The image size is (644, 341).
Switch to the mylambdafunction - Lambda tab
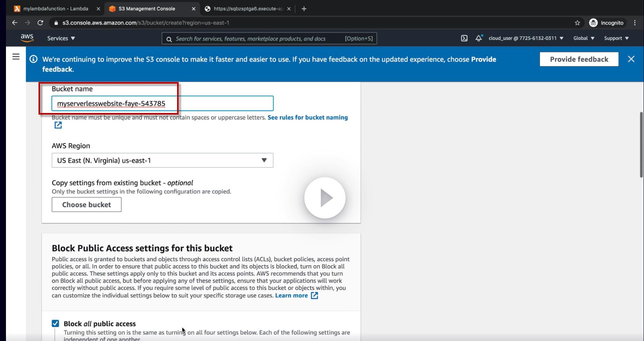[56, 9]
